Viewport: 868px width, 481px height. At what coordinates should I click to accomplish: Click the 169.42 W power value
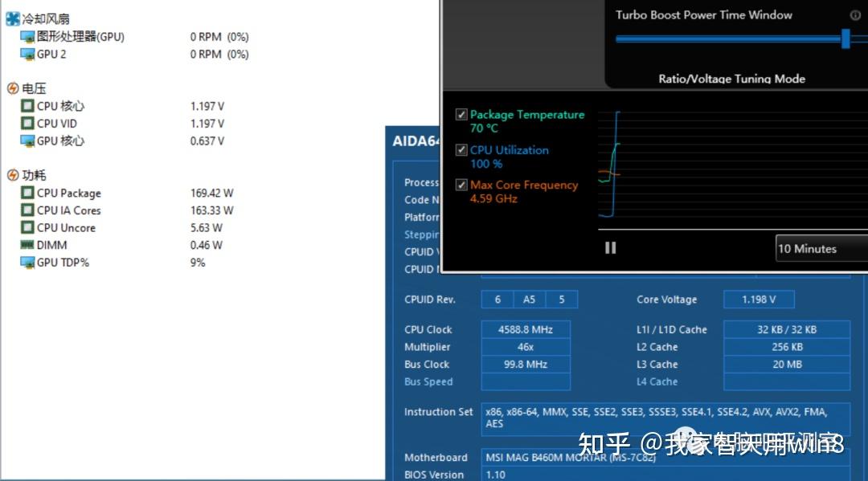click(x=211, y=193)
